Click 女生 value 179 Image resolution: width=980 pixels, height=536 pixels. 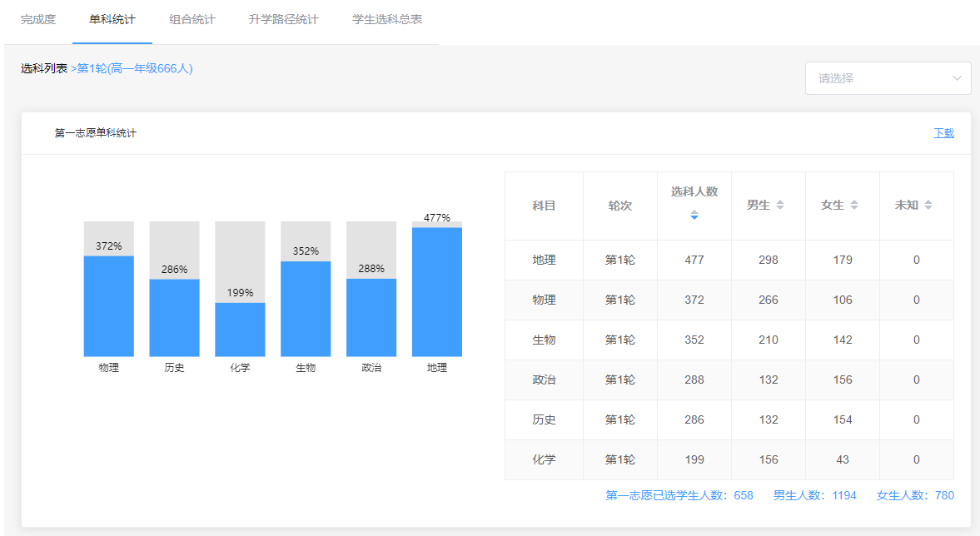pos(843,260)
